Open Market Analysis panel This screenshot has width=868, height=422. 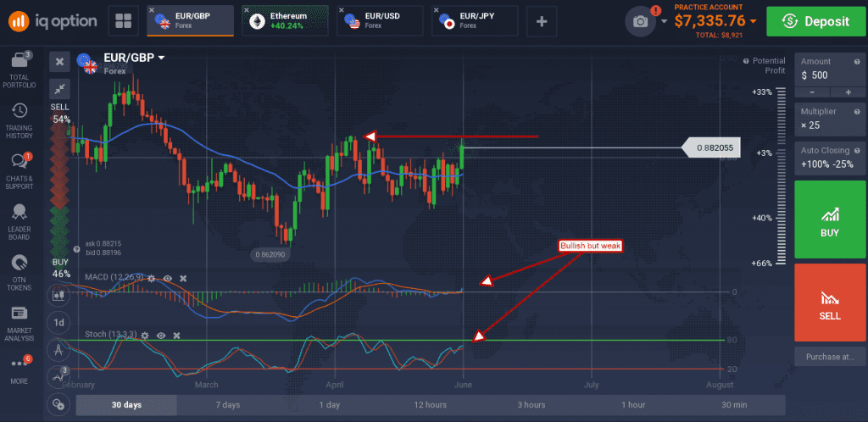point(19,323)
